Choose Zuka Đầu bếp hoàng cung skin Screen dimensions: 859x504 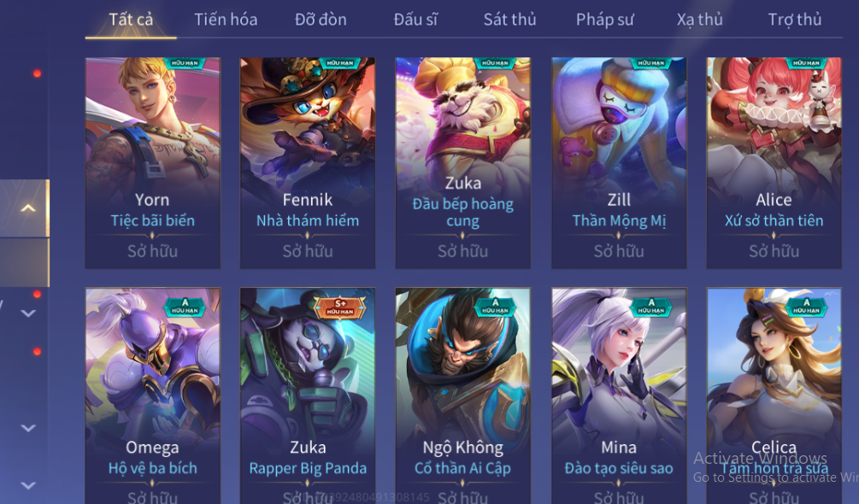(463, 163)
